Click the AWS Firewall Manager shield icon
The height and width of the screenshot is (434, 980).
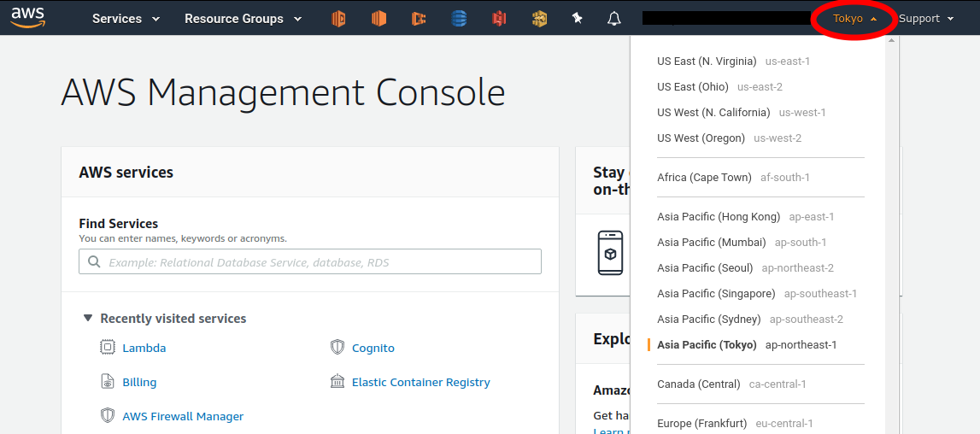point(108,416)
